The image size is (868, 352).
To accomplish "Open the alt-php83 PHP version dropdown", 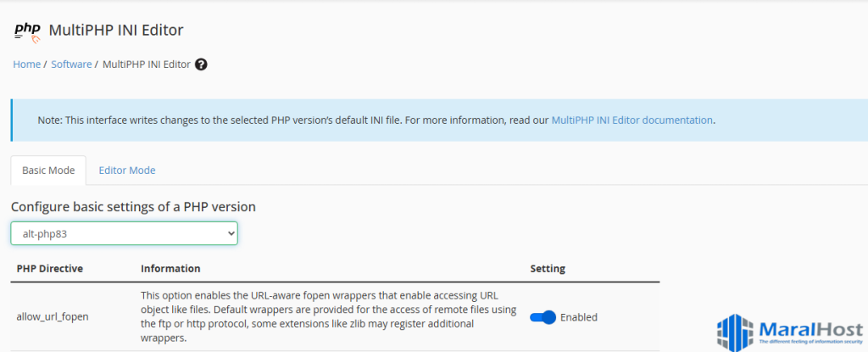I will 124,233.
